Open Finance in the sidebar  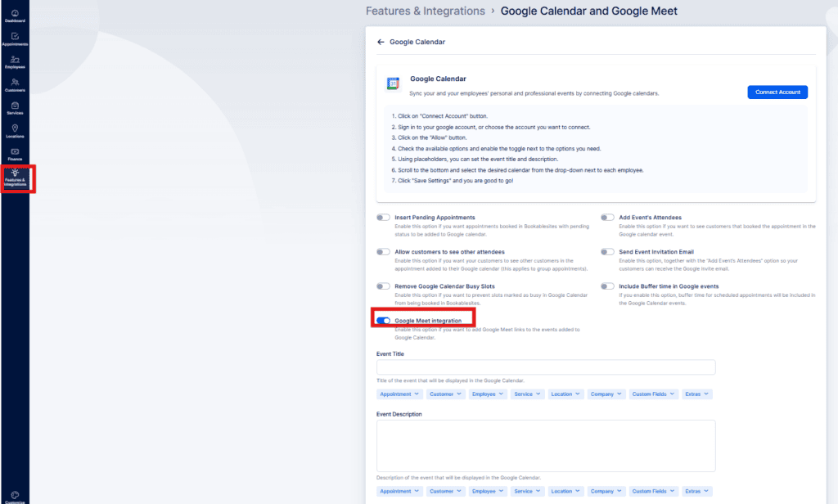click(15, 154)
